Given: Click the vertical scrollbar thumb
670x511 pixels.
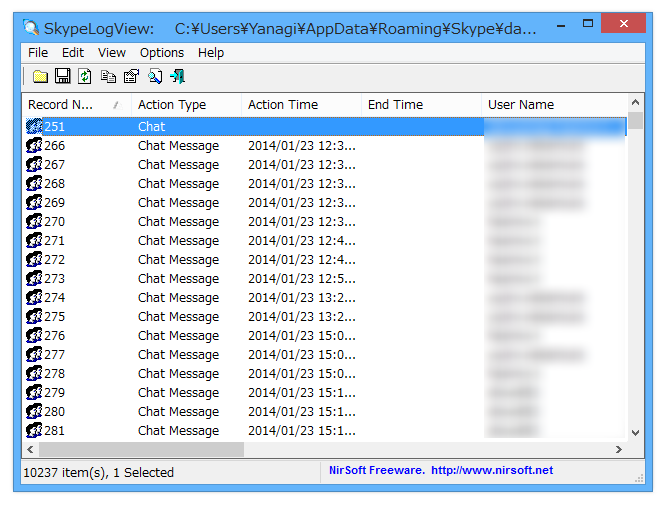Looking at the screenshot, I should [x=635, y=120].
